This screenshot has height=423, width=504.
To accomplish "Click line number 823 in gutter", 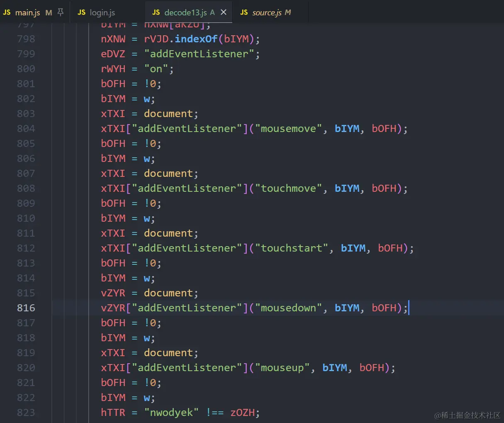I will pyautogui.click(x=26, y=413).
